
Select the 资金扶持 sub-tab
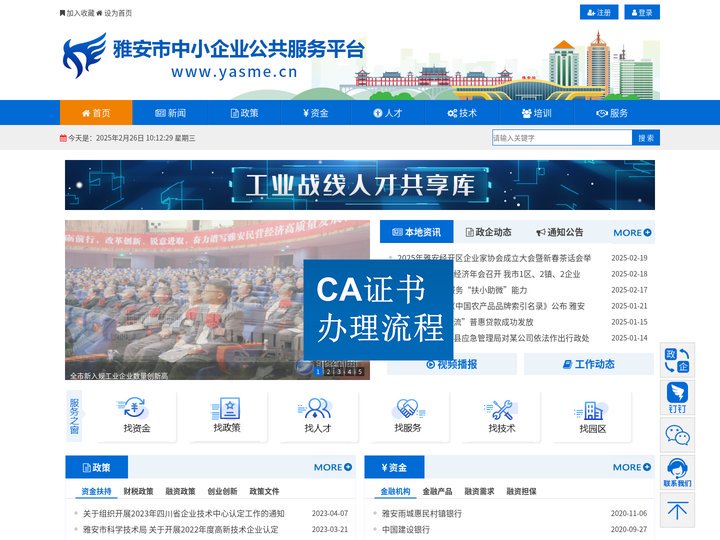tap(96, 491)
